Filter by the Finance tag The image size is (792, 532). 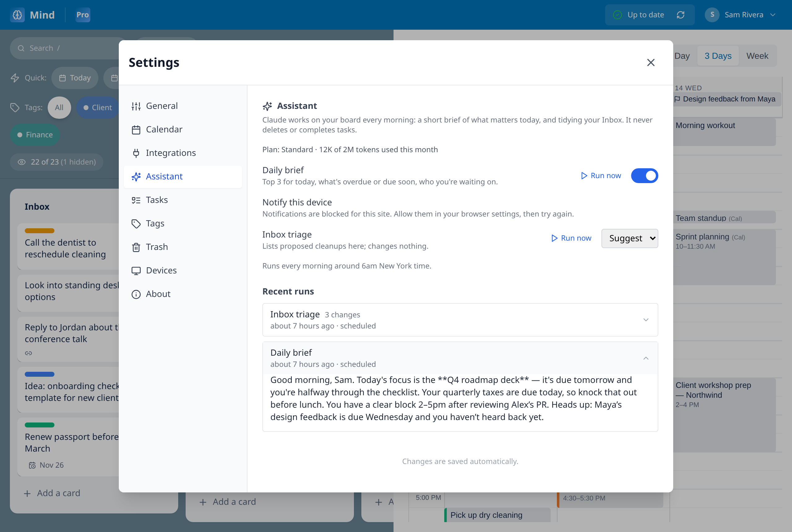(35, 135)
